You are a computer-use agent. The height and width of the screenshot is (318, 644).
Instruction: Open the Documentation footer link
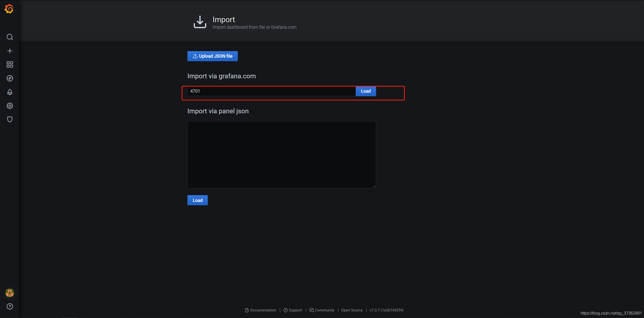click(260, 310)
